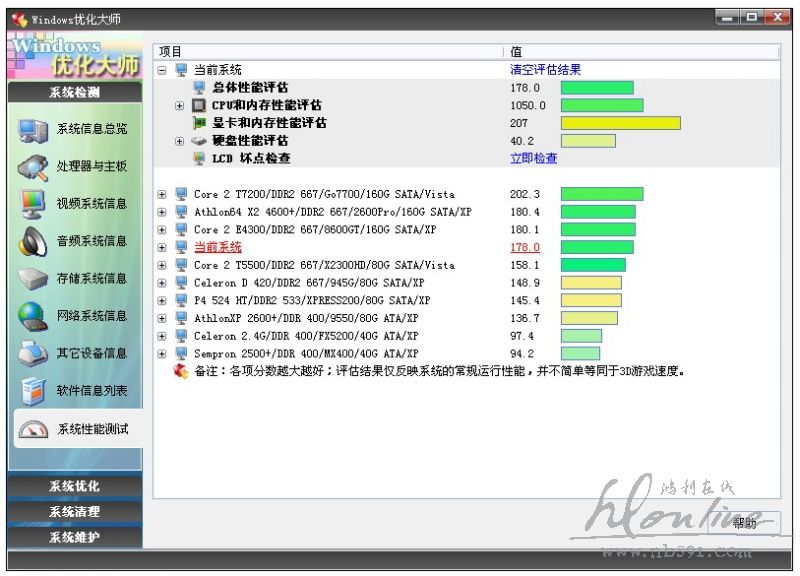Expand the red 当前系统 comparison row
This screenshot has width=800, height=576.
[162, 247]
